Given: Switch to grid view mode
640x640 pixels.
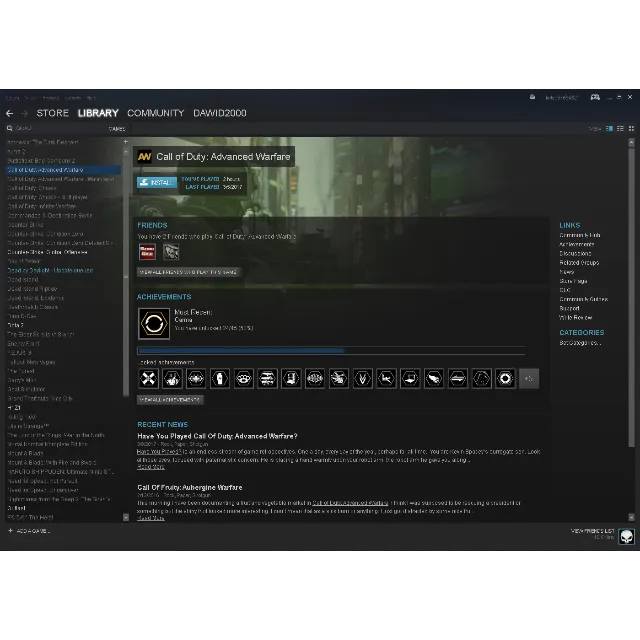Looking at the screenshot, I should click(x=631, y=129).
